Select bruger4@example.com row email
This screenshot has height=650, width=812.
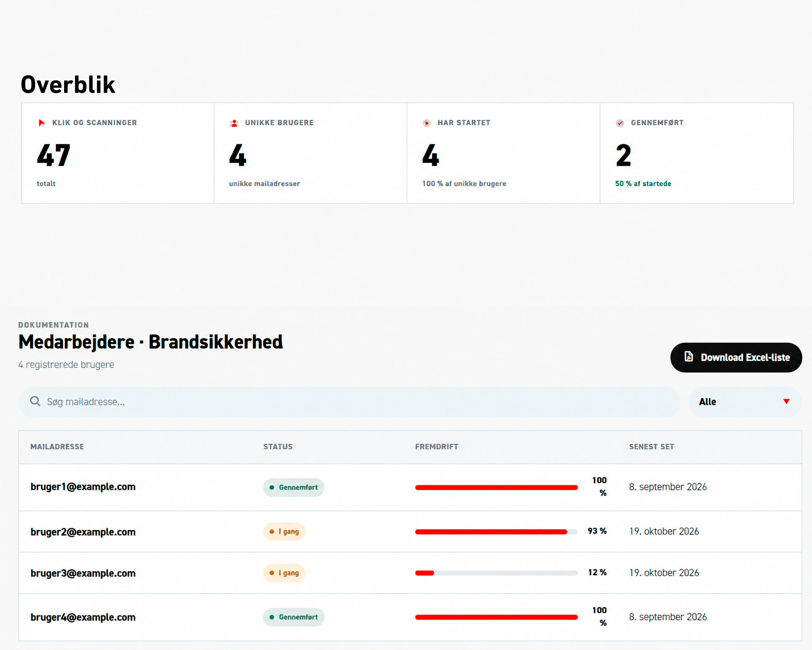click(x=83, y=618)
